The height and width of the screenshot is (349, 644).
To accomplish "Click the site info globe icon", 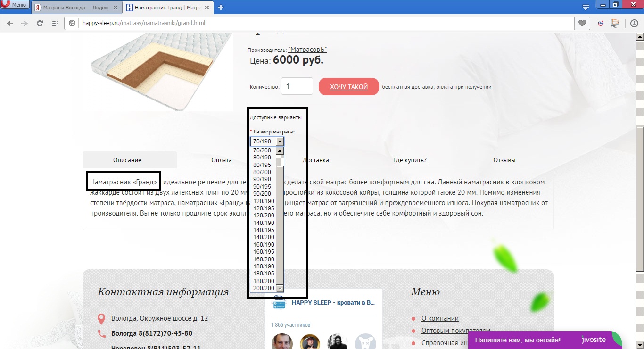I will coord(73,23).
